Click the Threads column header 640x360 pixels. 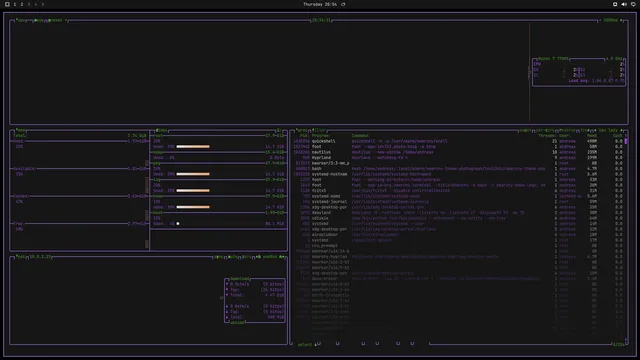pos(547,136)
